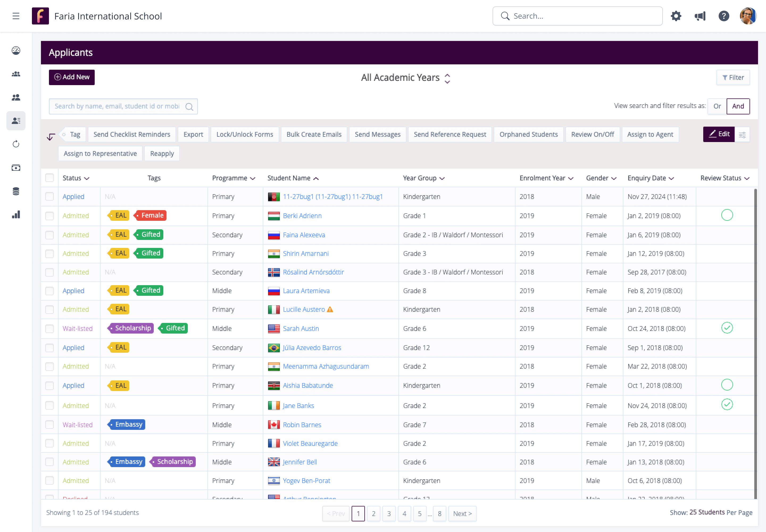Open the reports bar chart sidebar icon
This screenshot has width=766, height=532.
[x=16, y=215]
